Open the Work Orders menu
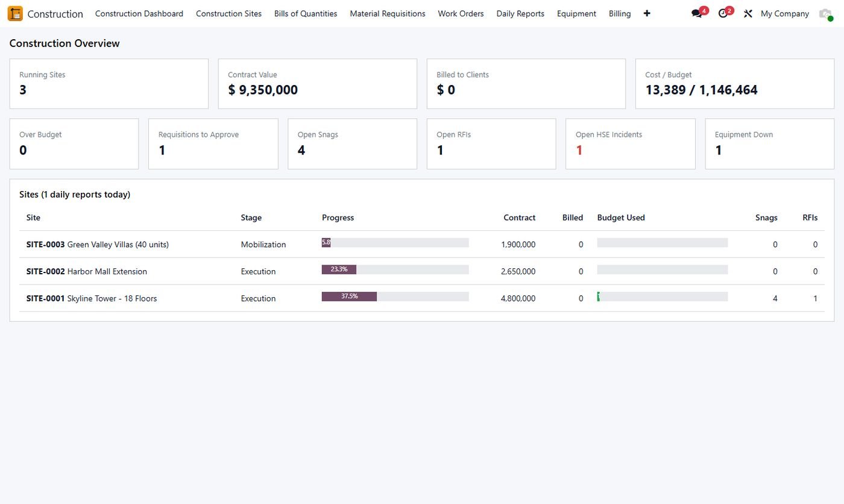Viewport: 844px width, 504px height. pyautogui.click(x=461, y=13)
